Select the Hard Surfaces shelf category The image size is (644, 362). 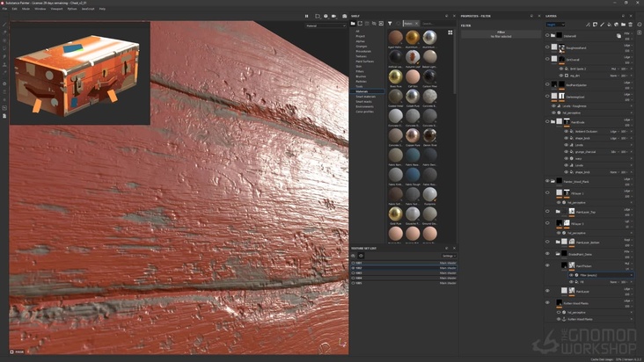(365, 62)
